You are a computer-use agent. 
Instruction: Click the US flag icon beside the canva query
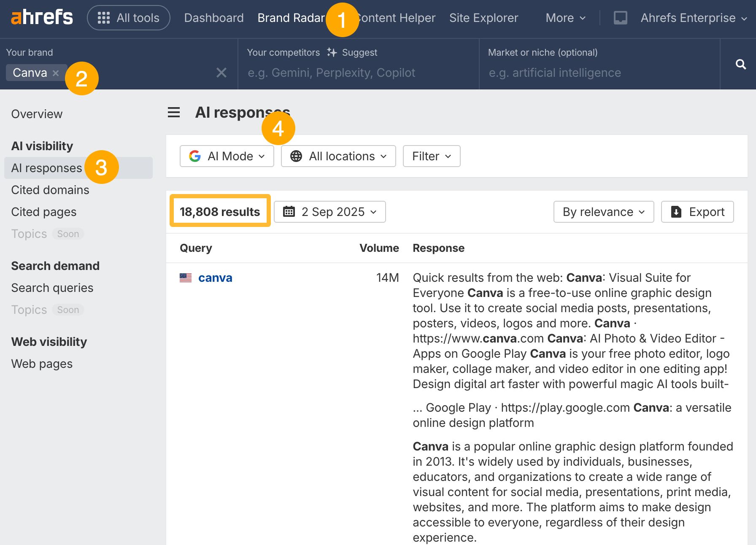pyautogui.click(x=186, y=278)
